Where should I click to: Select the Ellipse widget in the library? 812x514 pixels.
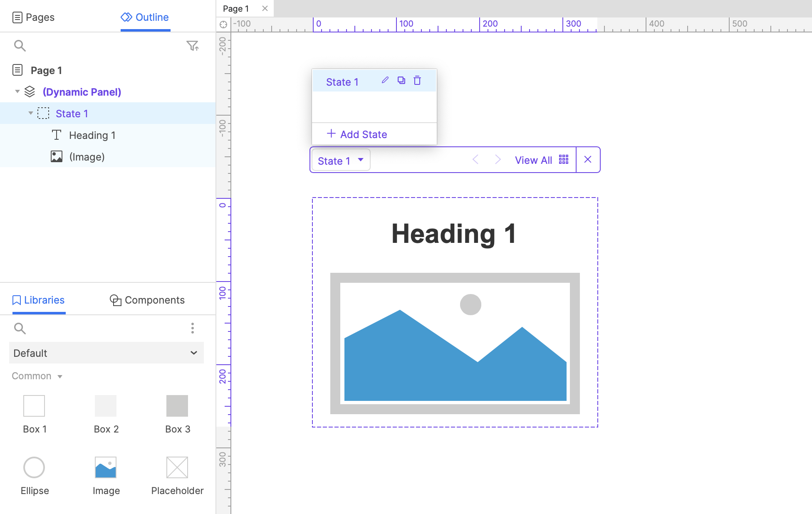pos(35,467)
